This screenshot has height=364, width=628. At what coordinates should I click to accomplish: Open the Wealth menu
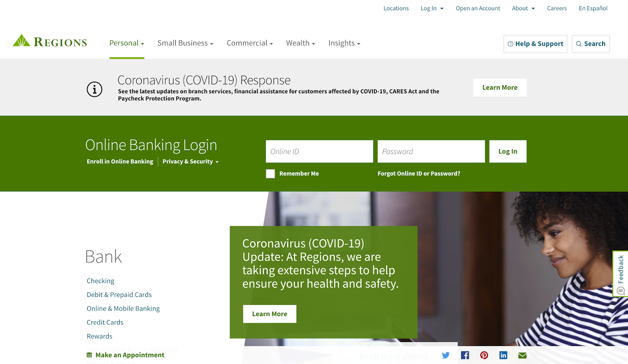pyautogui.click(x=301, y=43)
